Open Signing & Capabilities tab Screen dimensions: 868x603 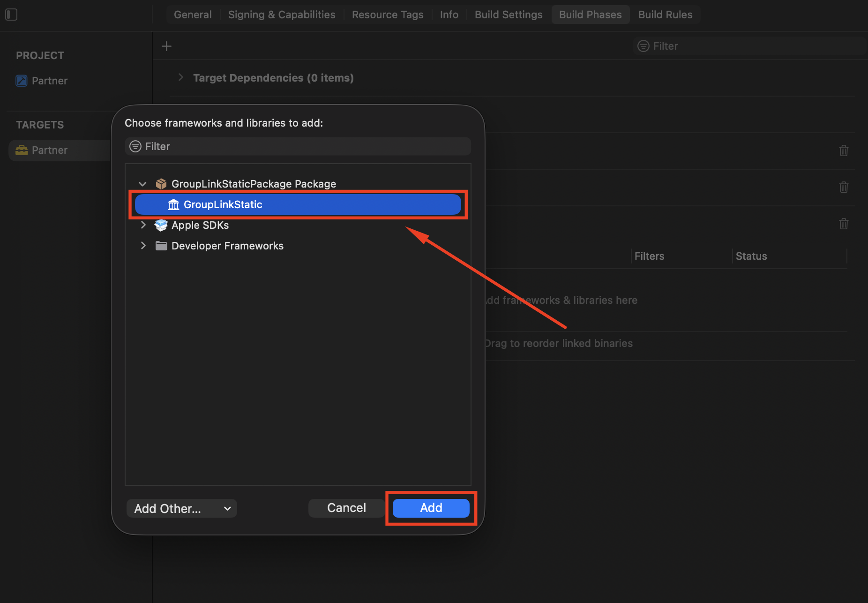tap(282, 15)
